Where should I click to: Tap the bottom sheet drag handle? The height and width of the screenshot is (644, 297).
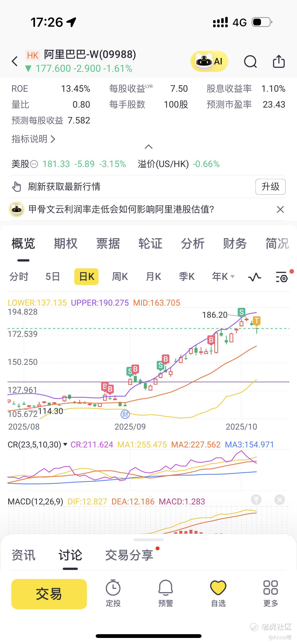point(149,540)
